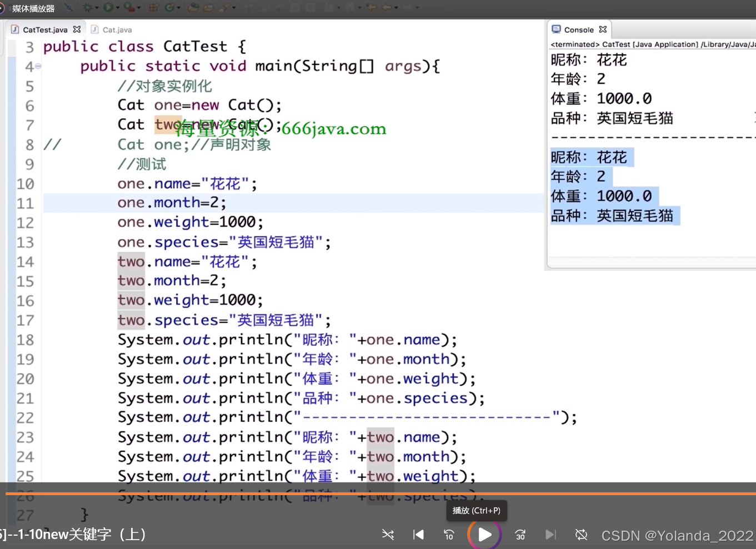Click the Search flashlight toolbar icon
The height and width of the screenshot is (549, 756).
224,7
